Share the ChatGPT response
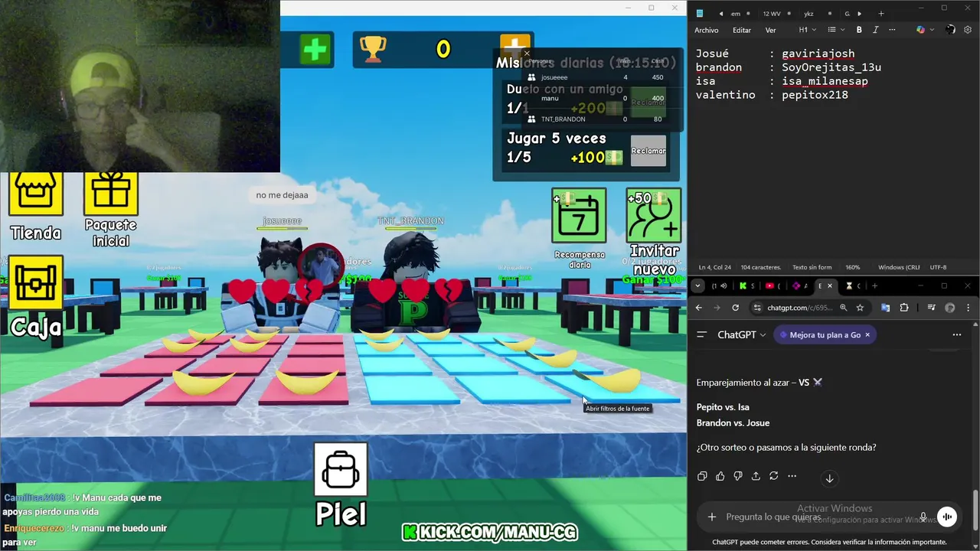980x551 pixels. coord(756,476)
